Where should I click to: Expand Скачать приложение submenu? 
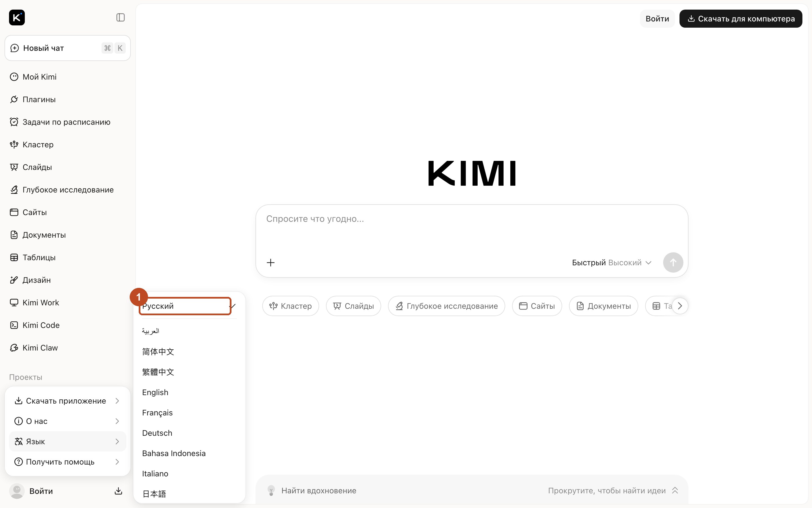[67, 401]
